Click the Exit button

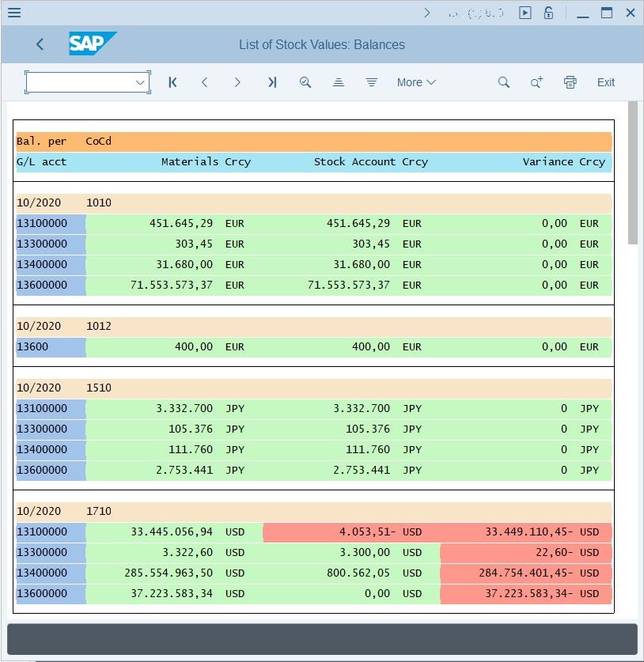tap(605, 82)
